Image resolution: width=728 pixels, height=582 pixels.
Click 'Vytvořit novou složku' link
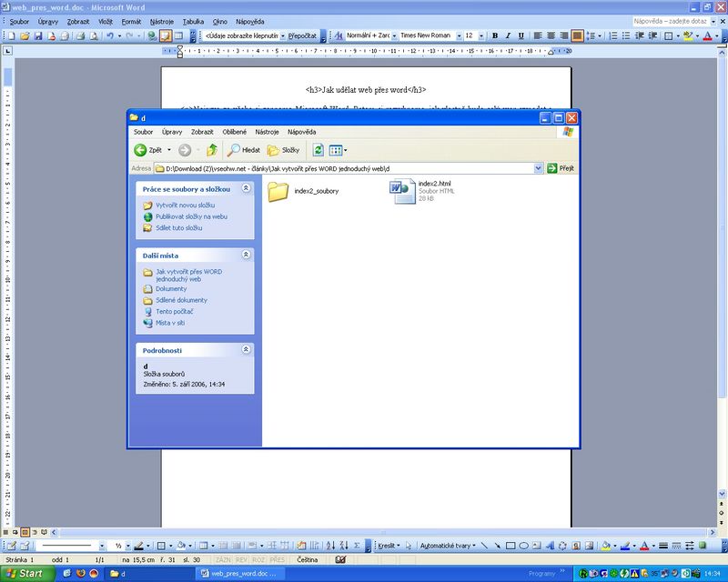(185, 206)
